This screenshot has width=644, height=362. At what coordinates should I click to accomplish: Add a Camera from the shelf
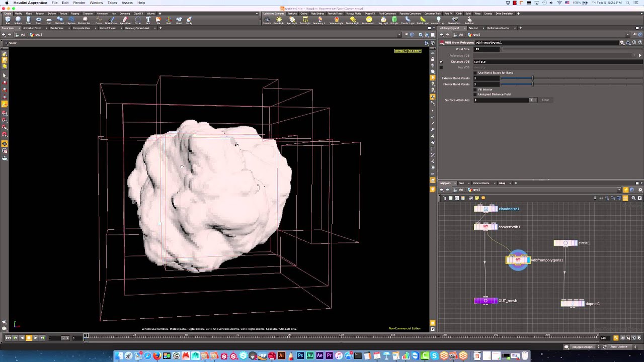[267, 20]
